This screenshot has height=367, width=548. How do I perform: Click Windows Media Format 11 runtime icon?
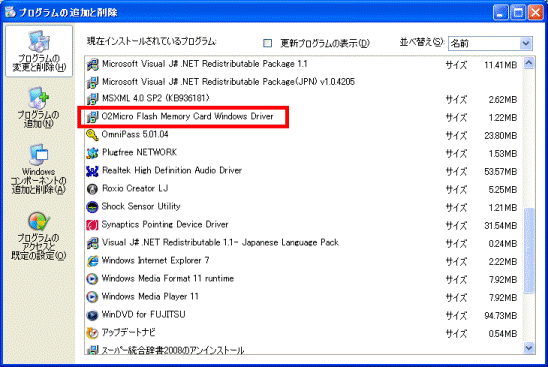[92, 279]
